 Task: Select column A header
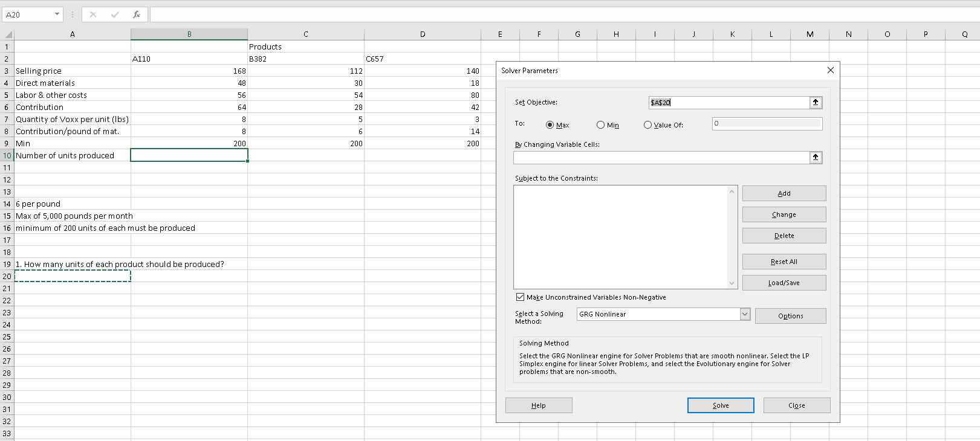tap(73, 34)
